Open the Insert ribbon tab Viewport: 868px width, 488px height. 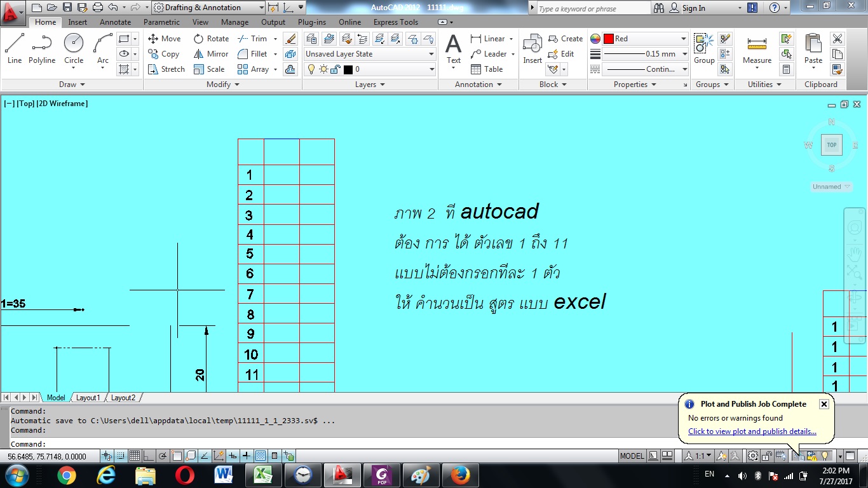tap(78, 22)
